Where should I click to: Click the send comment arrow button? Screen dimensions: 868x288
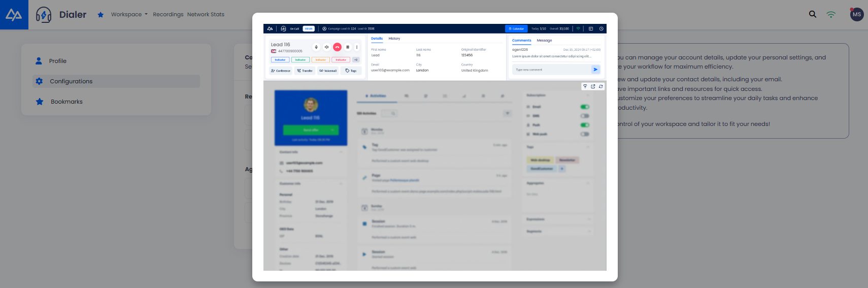(596, 70)
